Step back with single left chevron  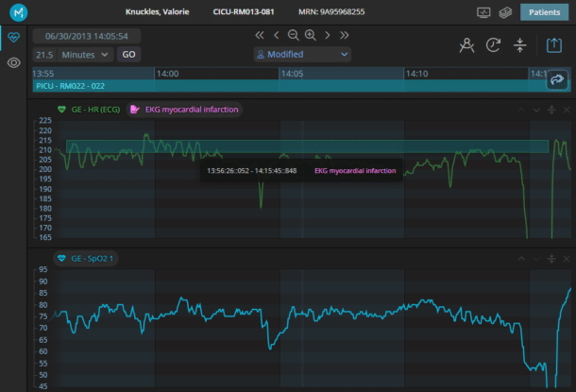[x=277, y=35]
